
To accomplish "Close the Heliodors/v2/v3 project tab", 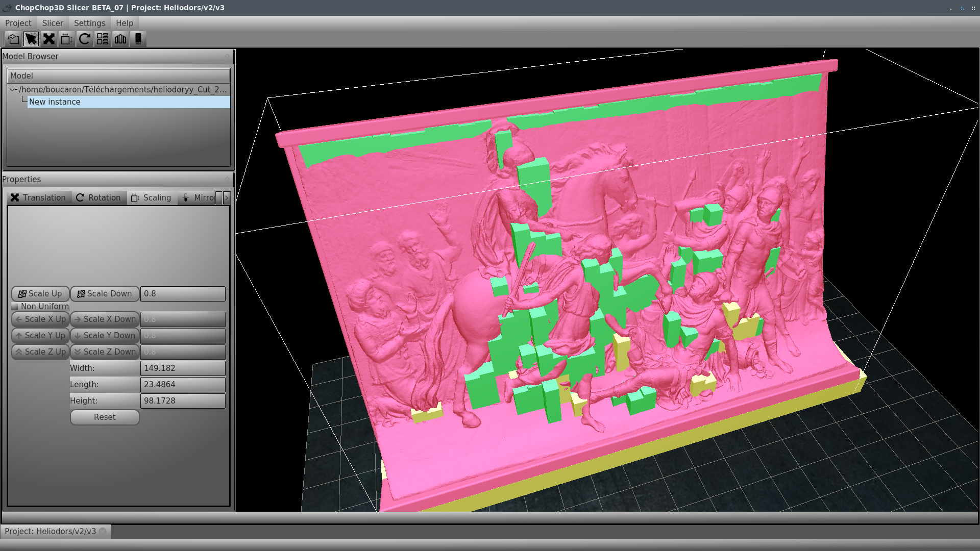I will pos(103,531).
